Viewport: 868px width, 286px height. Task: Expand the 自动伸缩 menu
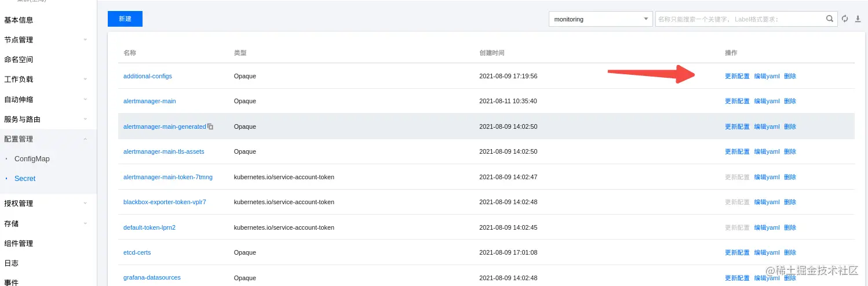[85, 99]
